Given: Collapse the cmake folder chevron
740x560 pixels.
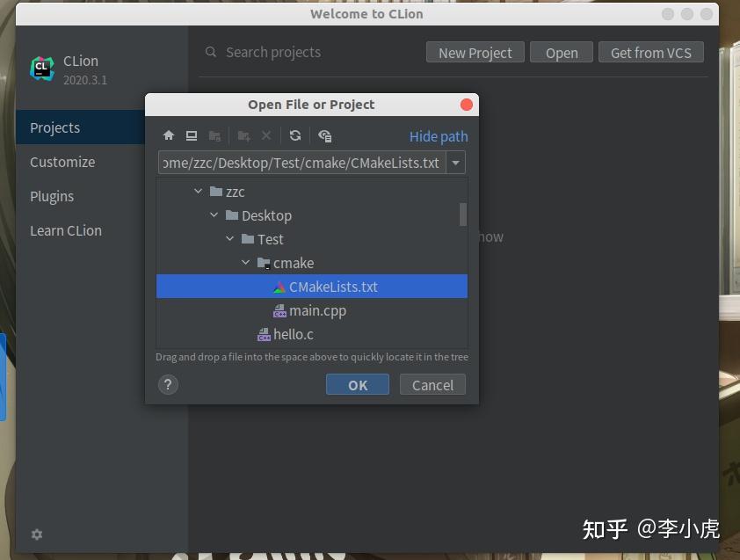Looking at the screenshot, I should (245, 262).
